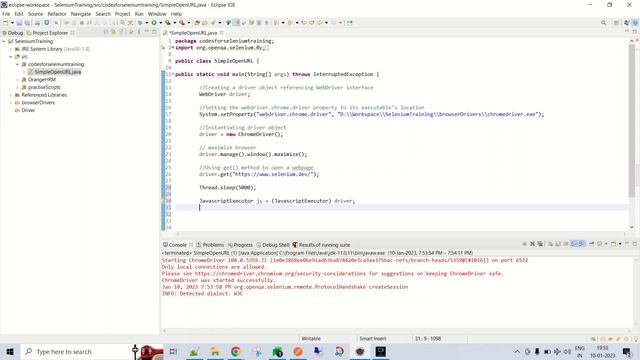Collapse the codesforseleniumtraining package
The height and width of the screenshot is (360, 640).
[x=18, y=64]
